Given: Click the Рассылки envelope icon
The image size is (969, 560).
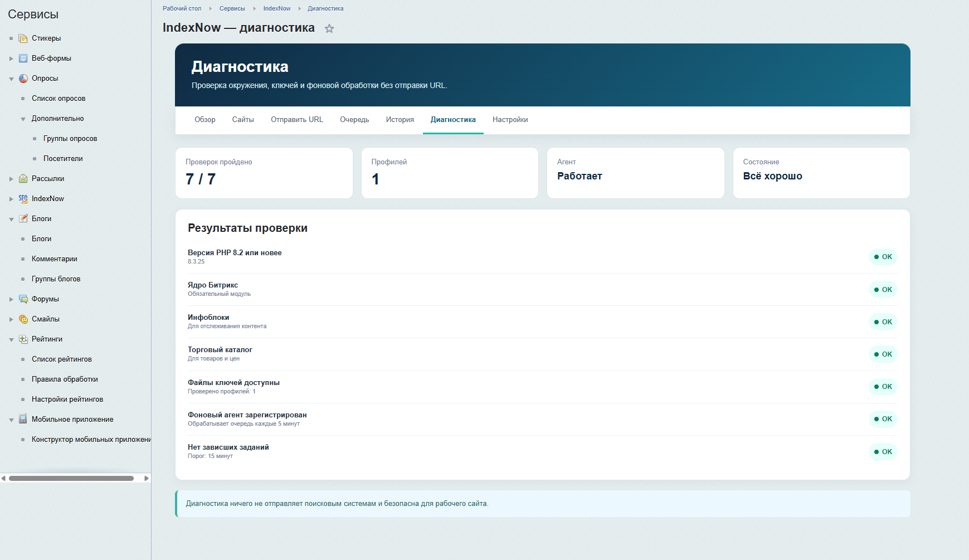Looking at the screenshot, I should click(x=23, y=179).
